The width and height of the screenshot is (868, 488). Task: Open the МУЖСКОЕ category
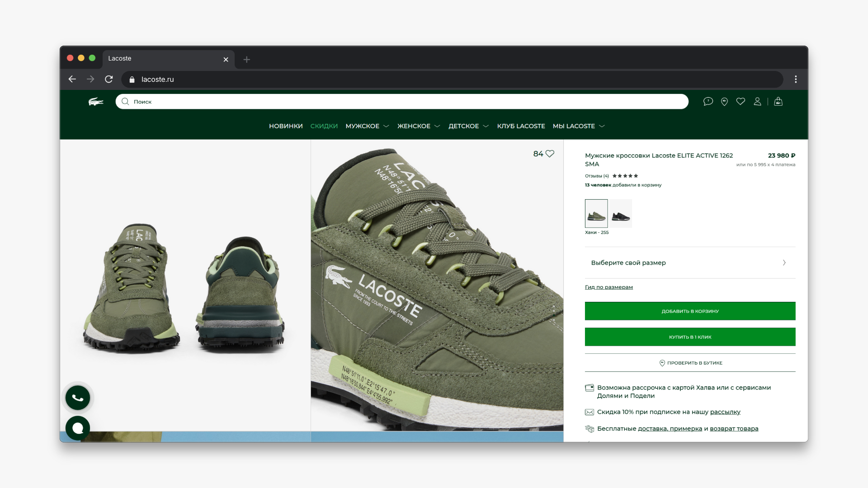pos(363,126)
